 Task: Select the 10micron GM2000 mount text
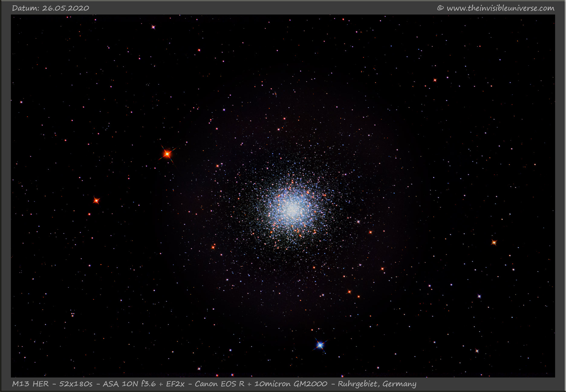(291, 384)
